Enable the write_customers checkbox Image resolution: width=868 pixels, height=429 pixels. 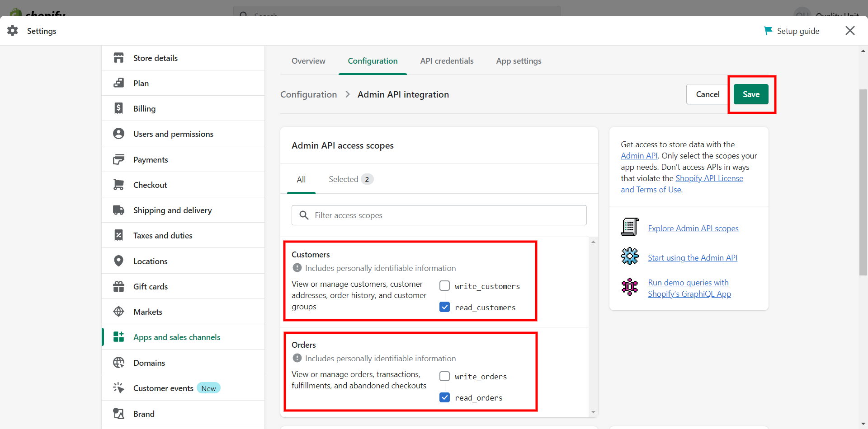pyautogui.click(x=445, y=286)
